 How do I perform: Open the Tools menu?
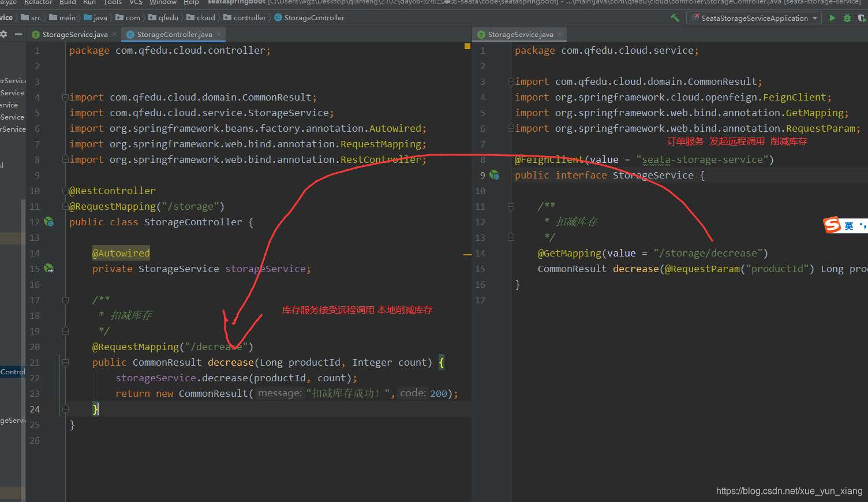click(112, 2)
